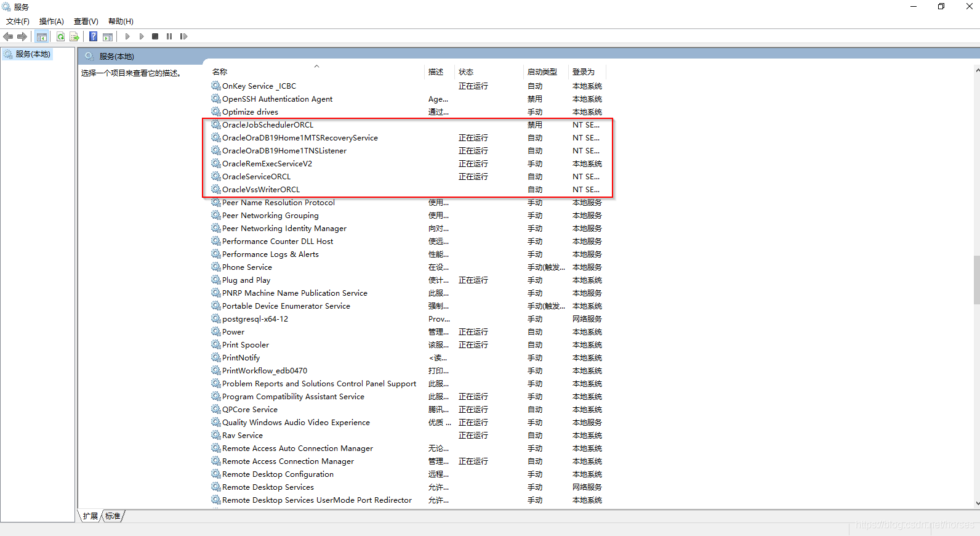The height and width of the screenshot is (536, 980).
Task: Switch to the 扩展 tab
Action: pyautogui.click(x=90, y=516)
